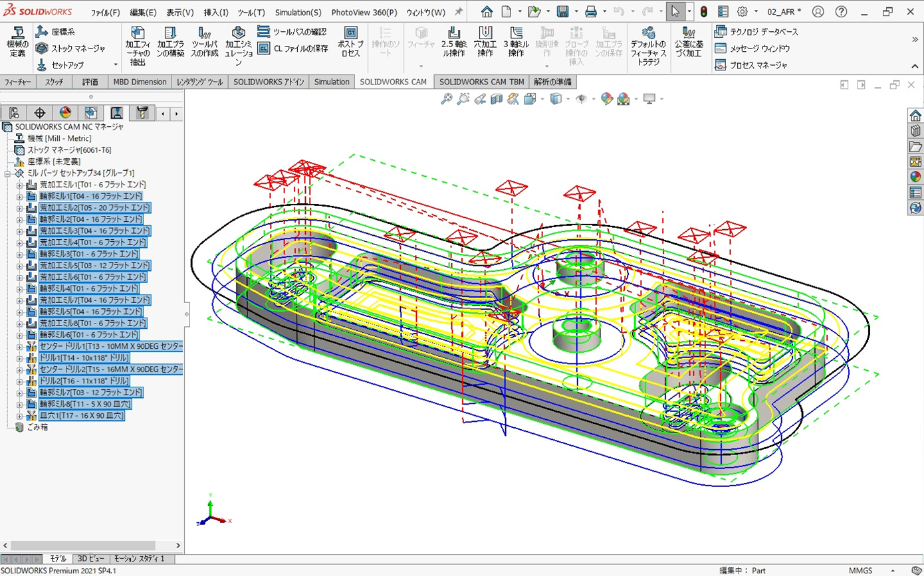Open the モーション スタディ 1 tab
This screenshot has width=924, height=576.
pyautogui.click(x=140, y=559)
